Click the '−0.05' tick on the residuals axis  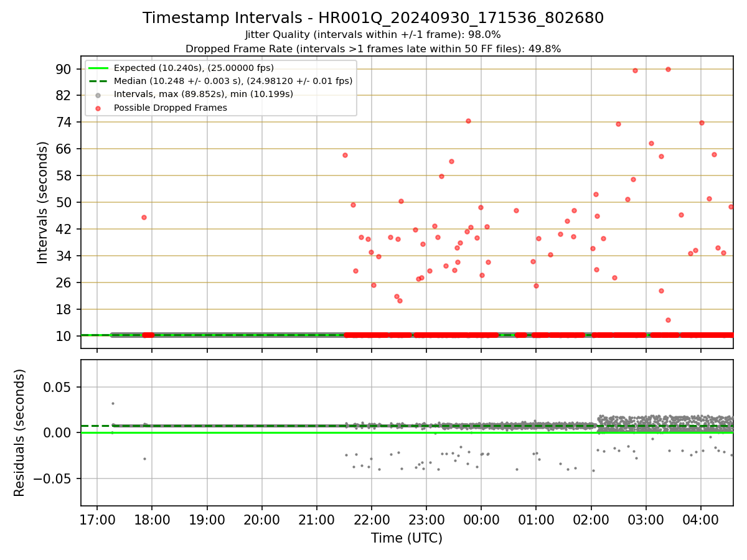53,478
